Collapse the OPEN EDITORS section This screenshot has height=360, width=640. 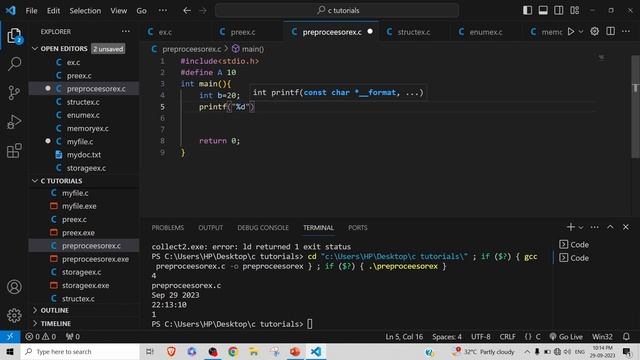click(x=35, y=49)
